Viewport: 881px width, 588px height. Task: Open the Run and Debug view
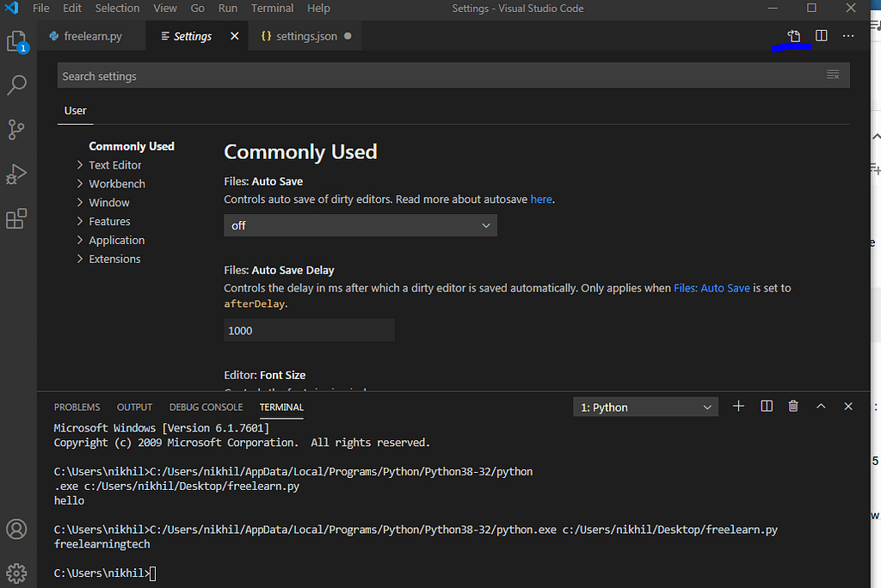point(16,175)
